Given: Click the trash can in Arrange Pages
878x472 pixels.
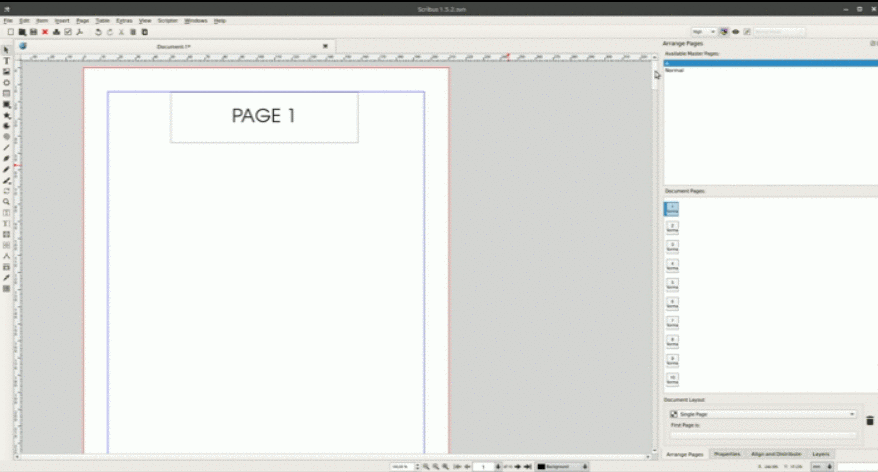Looking at the screenshot, I should tap(869, 421).
